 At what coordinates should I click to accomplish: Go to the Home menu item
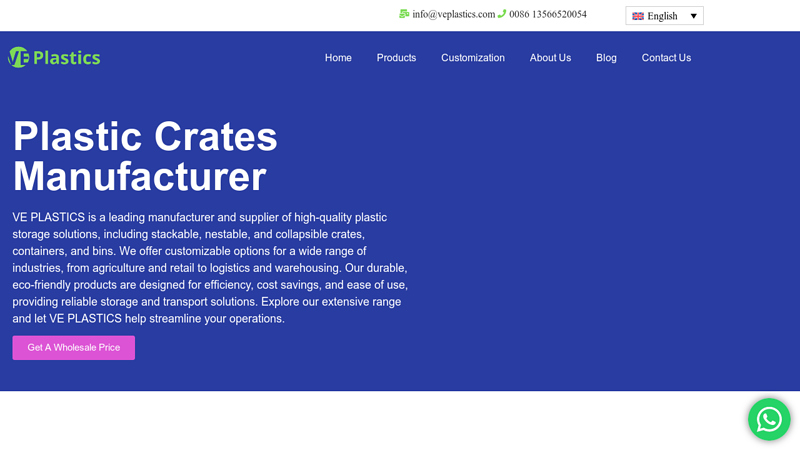pyautogui.click(x=338, y=58)
